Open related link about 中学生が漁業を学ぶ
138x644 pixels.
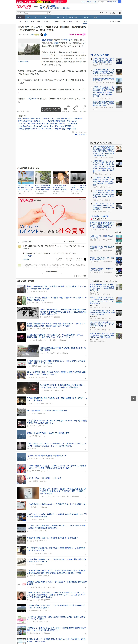coord(47,121)
